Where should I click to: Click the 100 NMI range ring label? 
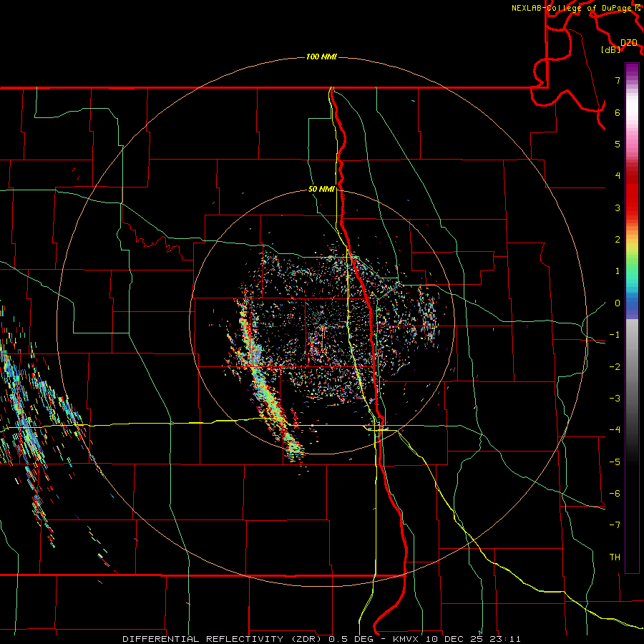point(321,57)
